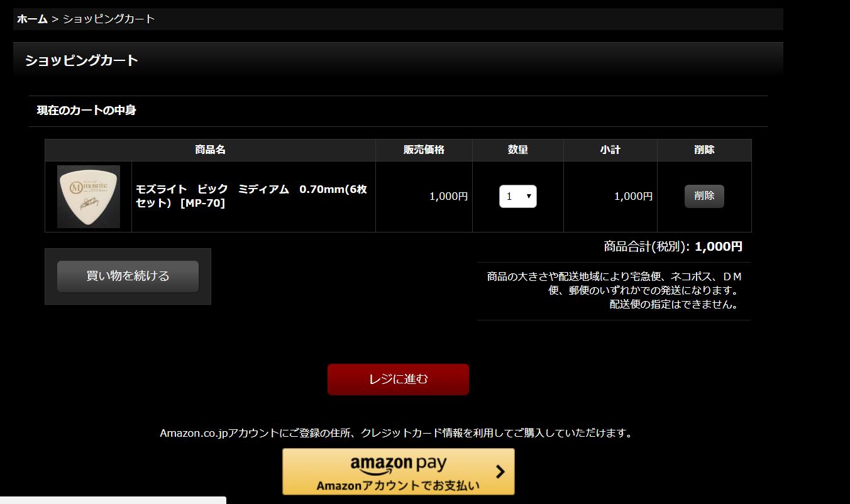
Task: Click the ホーム breadcrumb link
Action: [x=32, y=19]
